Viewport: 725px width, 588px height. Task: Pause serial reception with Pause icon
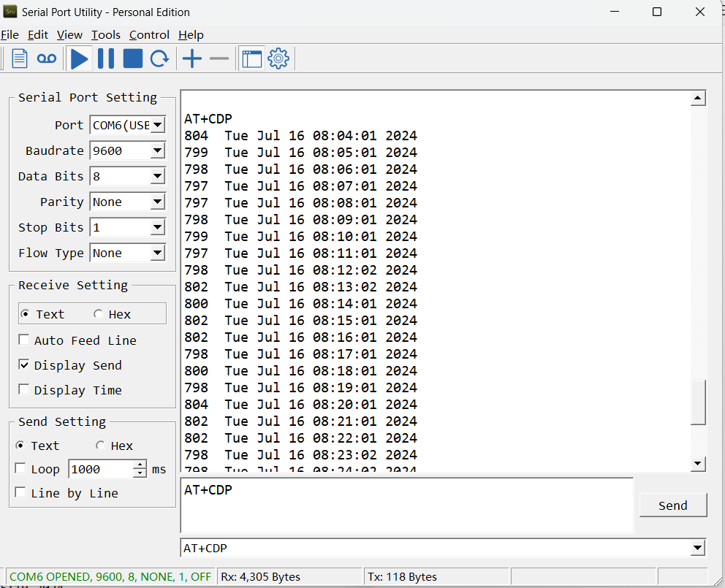coord(106,58)
